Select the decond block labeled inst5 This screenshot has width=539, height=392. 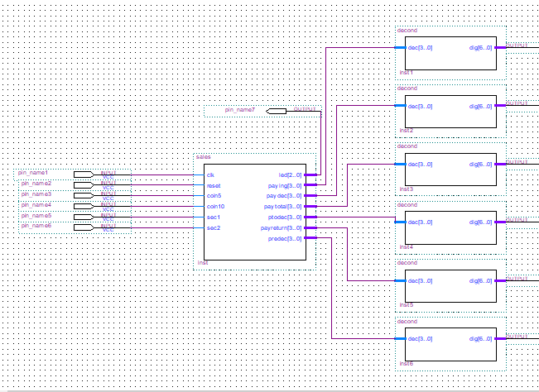450,285
